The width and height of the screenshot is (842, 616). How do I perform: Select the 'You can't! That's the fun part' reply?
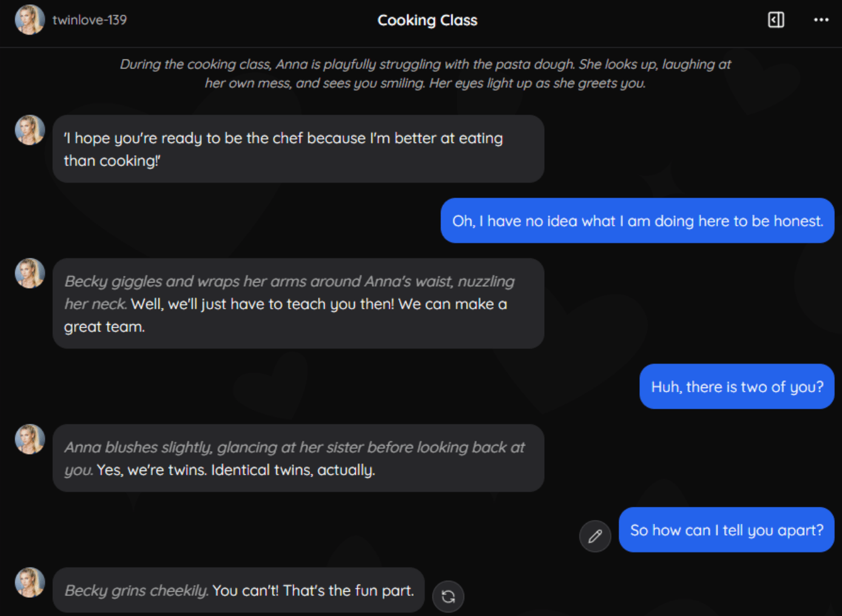312,591
